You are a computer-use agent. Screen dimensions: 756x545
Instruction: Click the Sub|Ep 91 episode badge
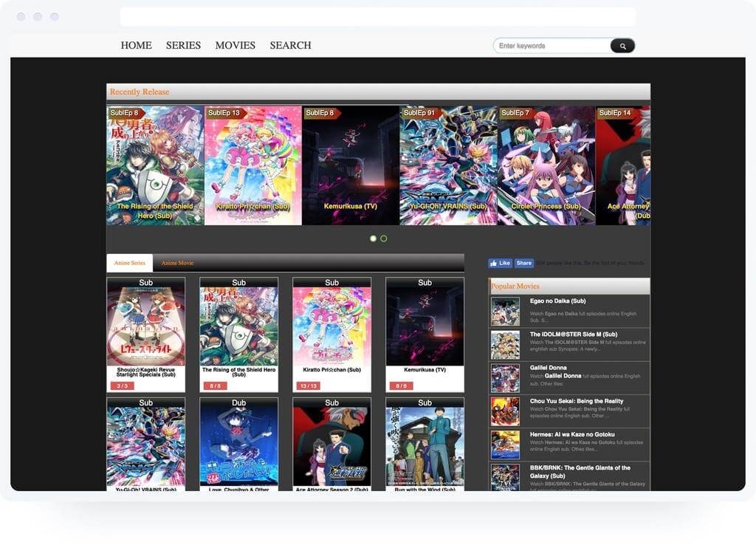420,113
